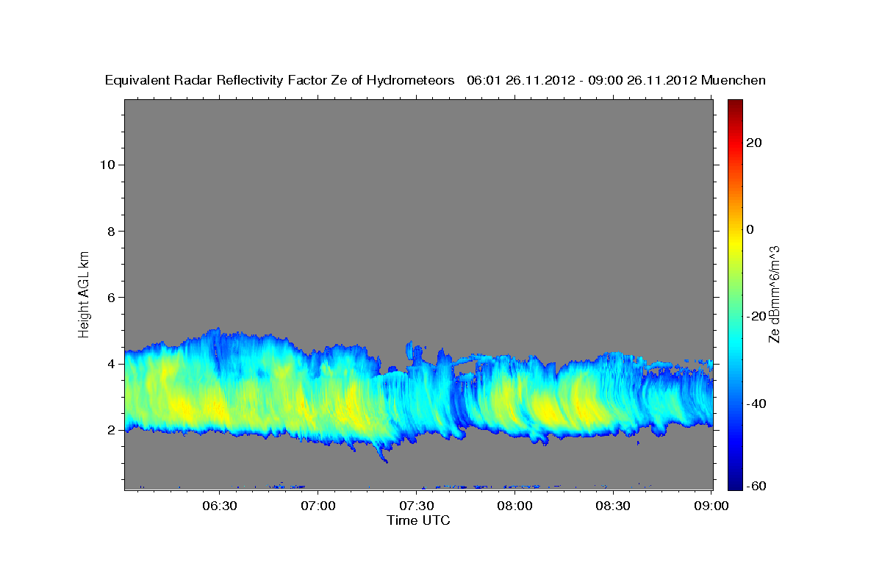Click the colorbar label '0'
882x588 pixels.
[x=751, y=229]
